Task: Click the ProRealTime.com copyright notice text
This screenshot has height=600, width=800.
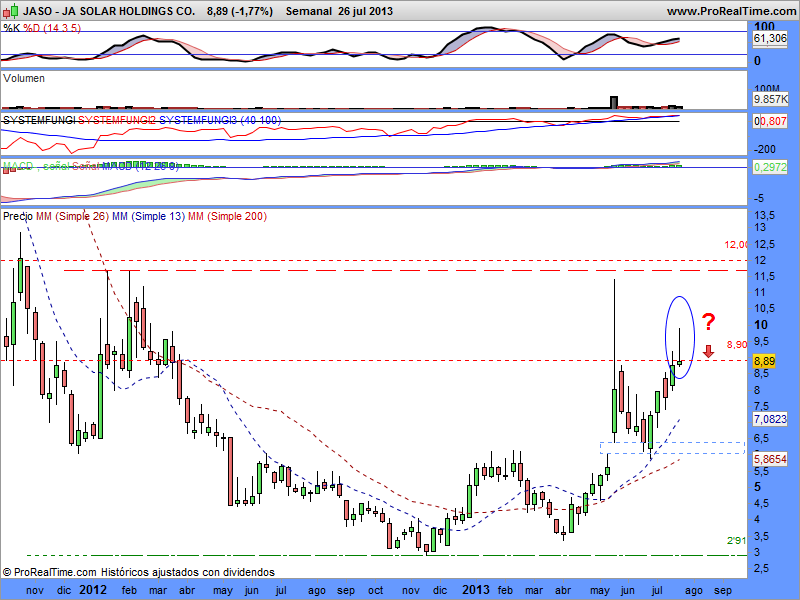Action: click(139, 572)
